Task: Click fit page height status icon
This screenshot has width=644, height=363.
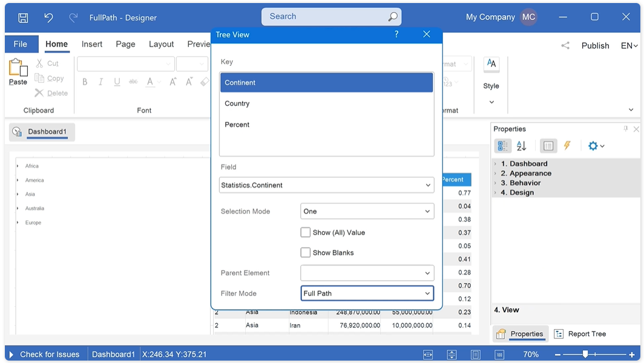Action: coord(452,355)
